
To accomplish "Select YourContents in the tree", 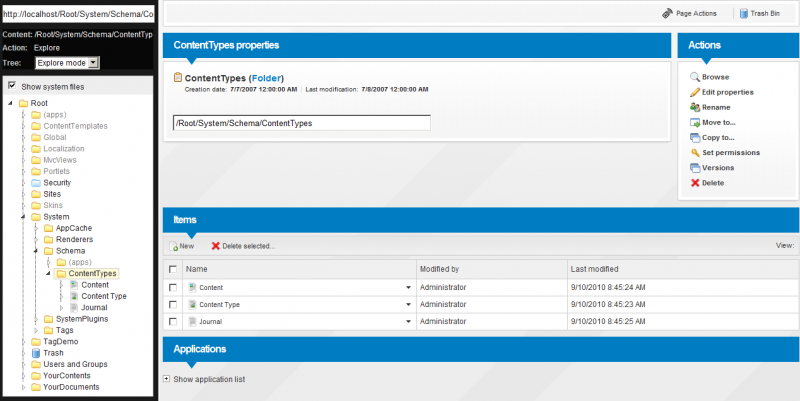I will pos(67,375).
